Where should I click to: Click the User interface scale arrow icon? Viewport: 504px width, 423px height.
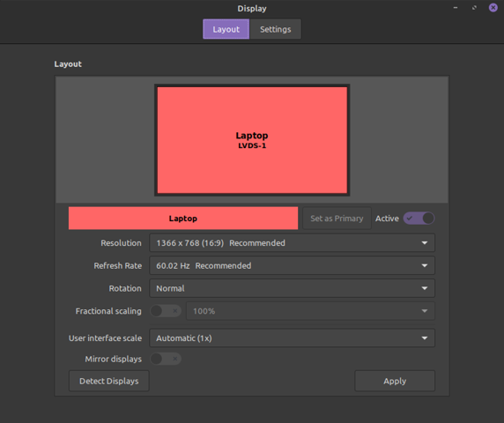tap(425, 338)
